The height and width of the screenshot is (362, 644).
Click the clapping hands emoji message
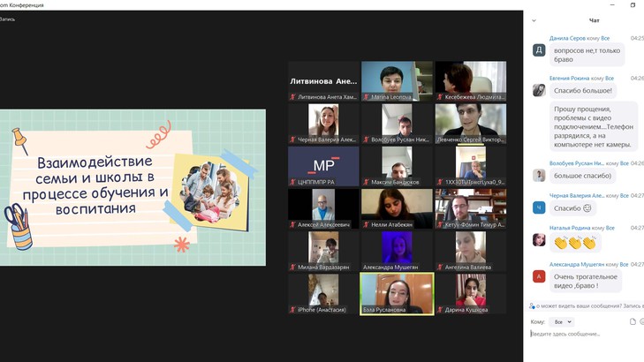(x=575, y=243)
